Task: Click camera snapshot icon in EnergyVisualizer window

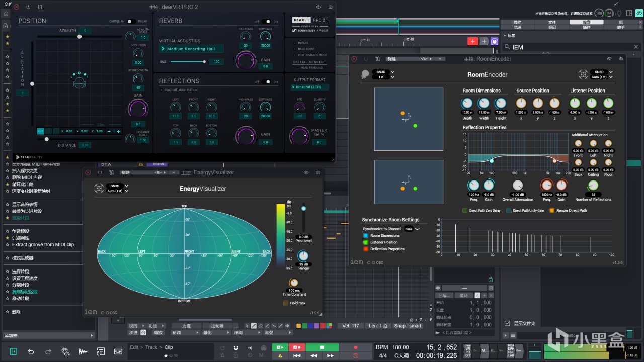Action: coord(318,172)
